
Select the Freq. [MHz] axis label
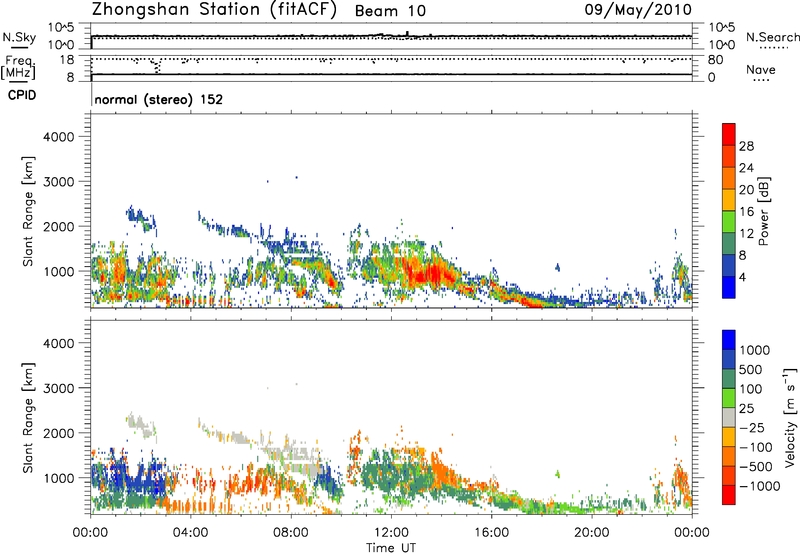(18, 68)
